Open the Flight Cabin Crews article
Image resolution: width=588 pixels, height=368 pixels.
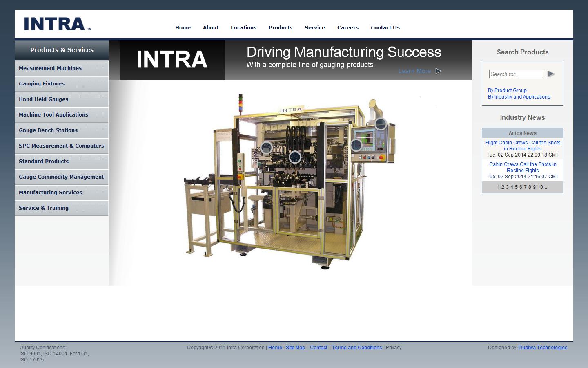point(523,146)
